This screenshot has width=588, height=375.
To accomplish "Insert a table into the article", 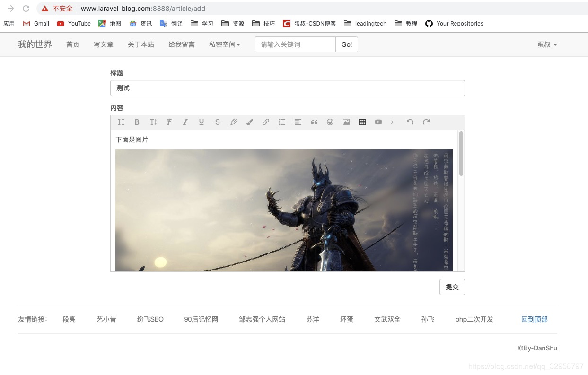I will pos(362,122).
